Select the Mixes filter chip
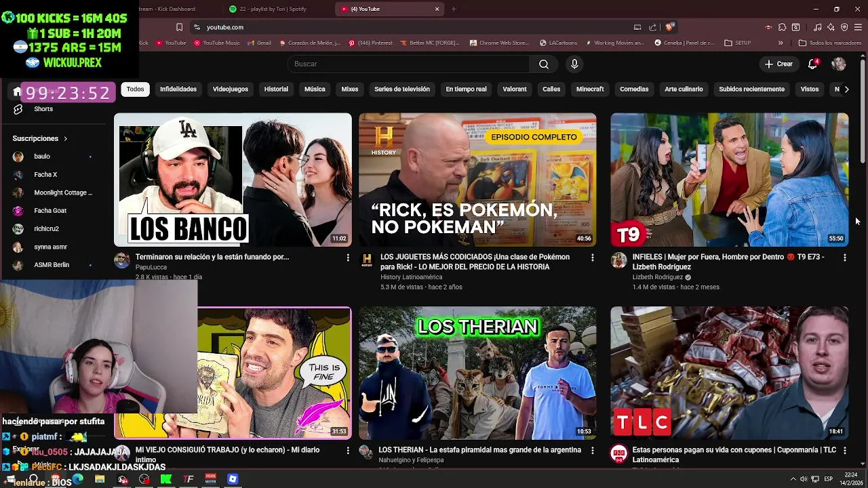Screen dimensions: 868x488 click(x=350, y=89)
